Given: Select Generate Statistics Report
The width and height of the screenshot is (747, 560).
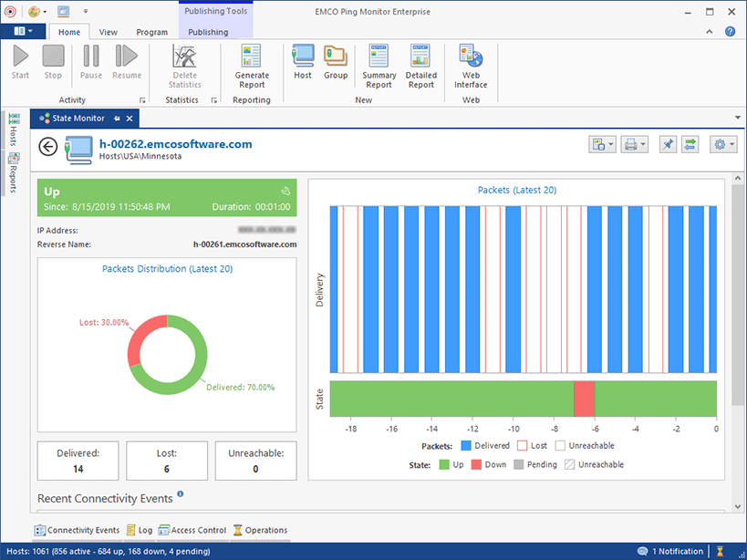Looking at the screenshot, I should click(252, 64).
